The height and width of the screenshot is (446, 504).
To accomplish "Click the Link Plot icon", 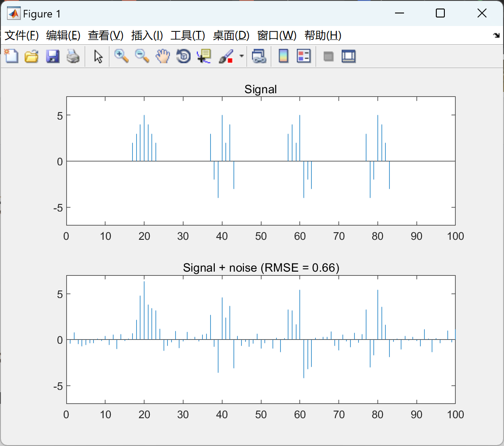I will click(259, 56).
